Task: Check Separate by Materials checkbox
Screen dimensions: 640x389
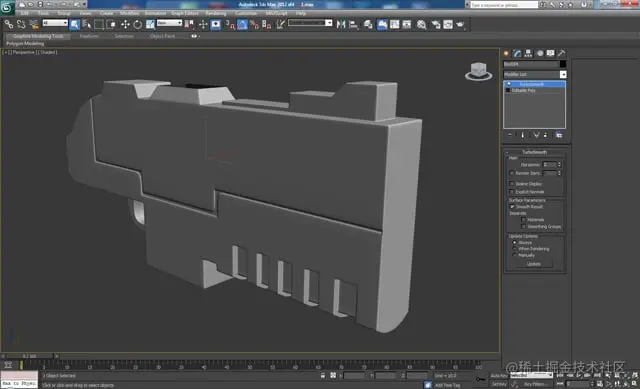Action: pyautogui.click(x=523, y=220)
